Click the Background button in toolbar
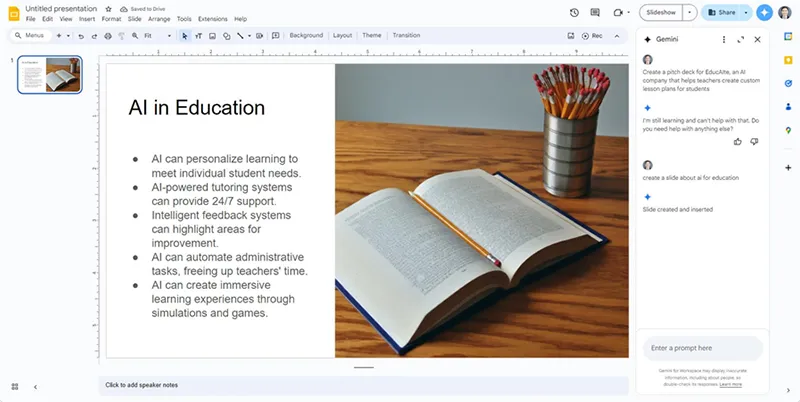The image size is (800, 402). [306, 35]
